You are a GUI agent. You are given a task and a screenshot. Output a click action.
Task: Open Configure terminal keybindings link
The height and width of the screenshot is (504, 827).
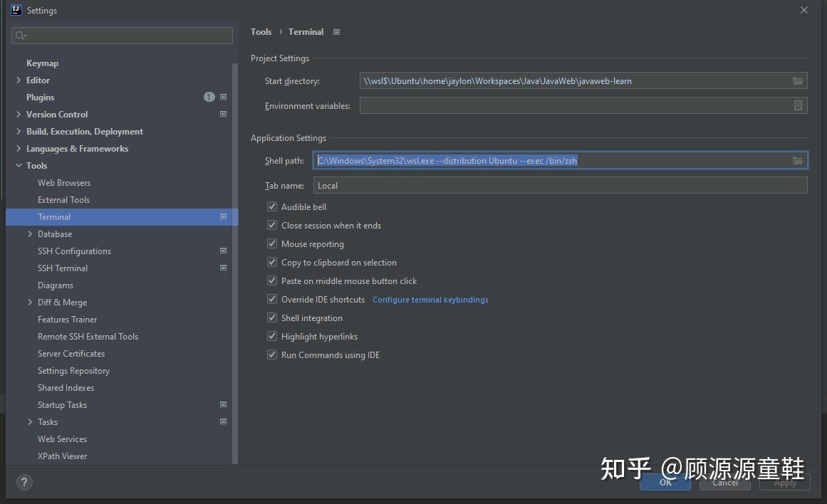click(430, 300)
